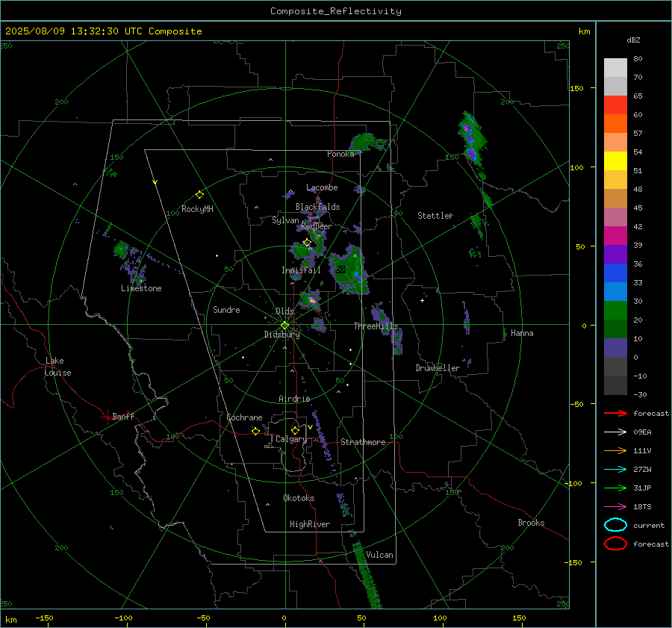Pick the magenta dBZ legend swatch
This screenshot has height=628, width=672.
pyautogui.click(x=615, y=236)
